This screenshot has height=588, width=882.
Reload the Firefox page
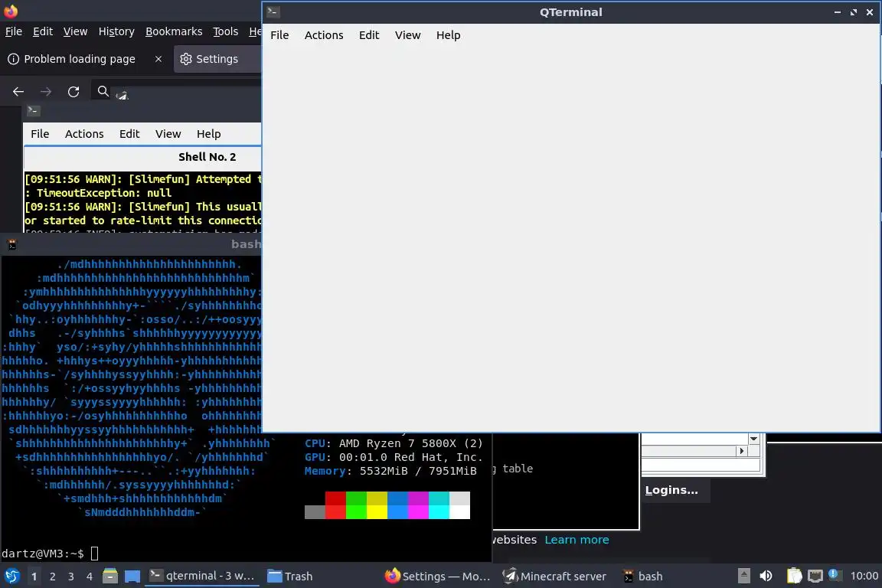click(73, 91)
